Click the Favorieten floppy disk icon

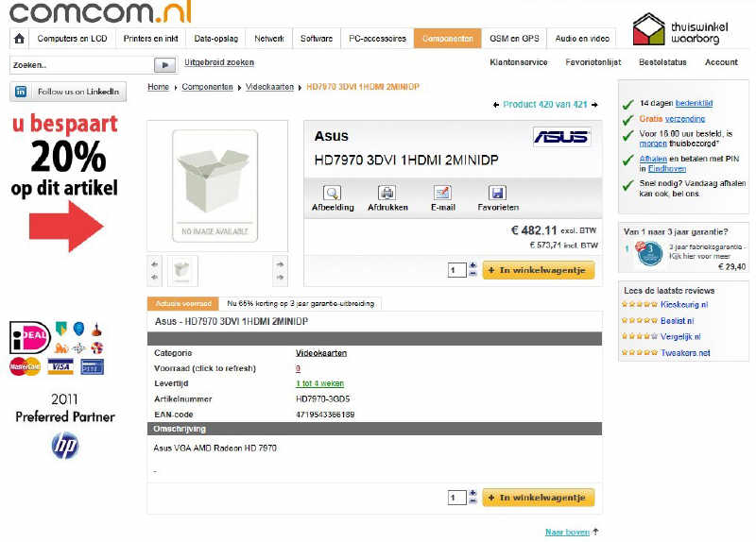tap(498, 194)
